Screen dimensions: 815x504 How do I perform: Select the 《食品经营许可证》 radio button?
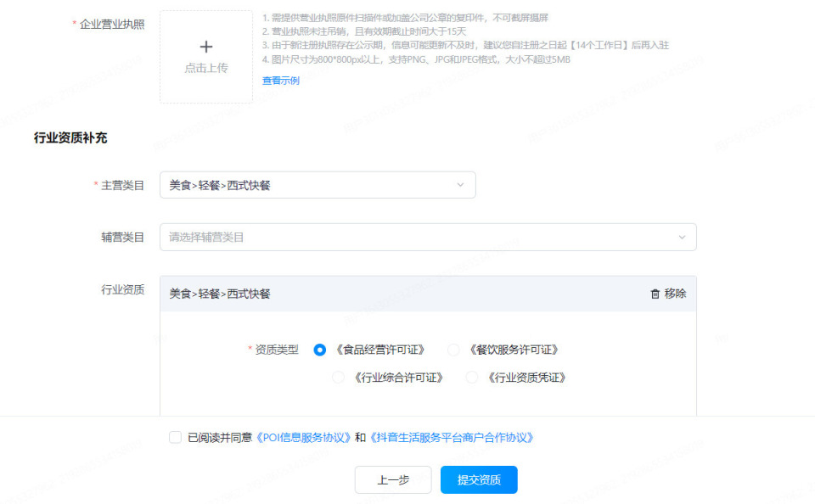(x=320, y=350)
